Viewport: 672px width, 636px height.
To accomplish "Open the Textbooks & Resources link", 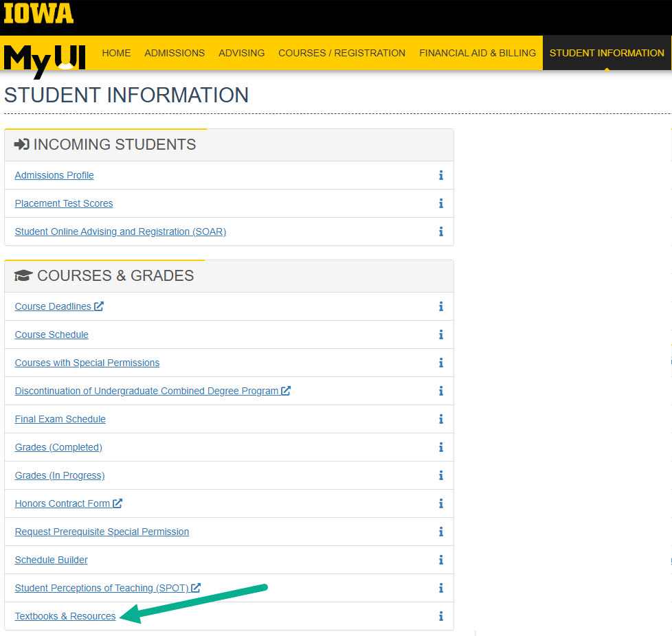I will (x=65, y=616).
